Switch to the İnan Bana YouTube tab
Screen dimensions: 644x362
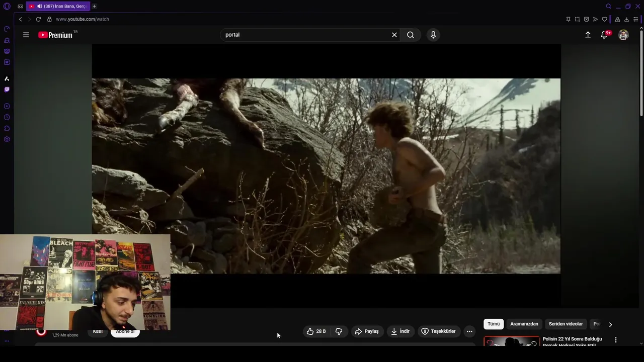[x=57, y=7]
